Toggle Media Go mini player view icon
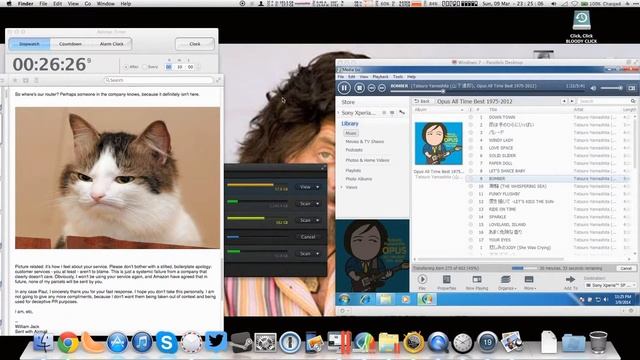This screenshot has width=640, height=360. click(631, 88)
